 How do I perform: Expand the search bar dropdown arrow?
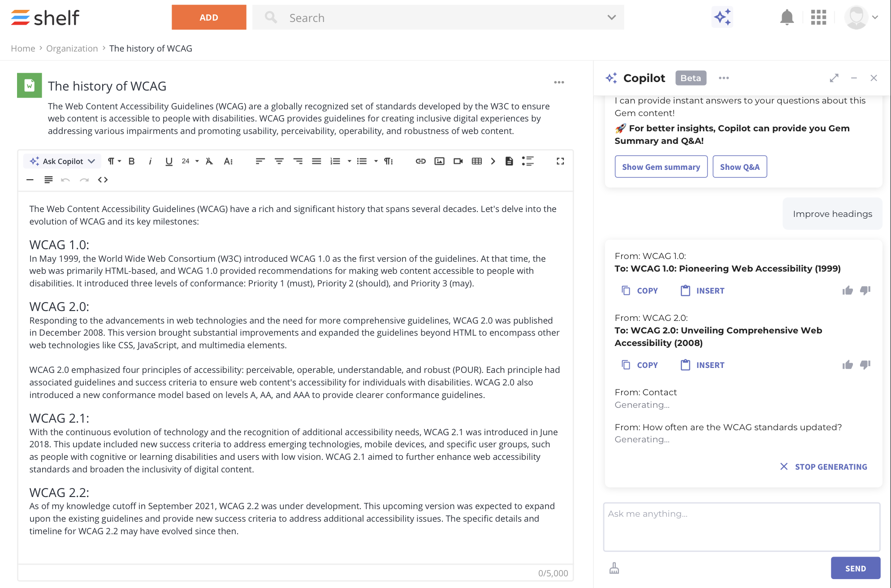[x=611, y=17]
